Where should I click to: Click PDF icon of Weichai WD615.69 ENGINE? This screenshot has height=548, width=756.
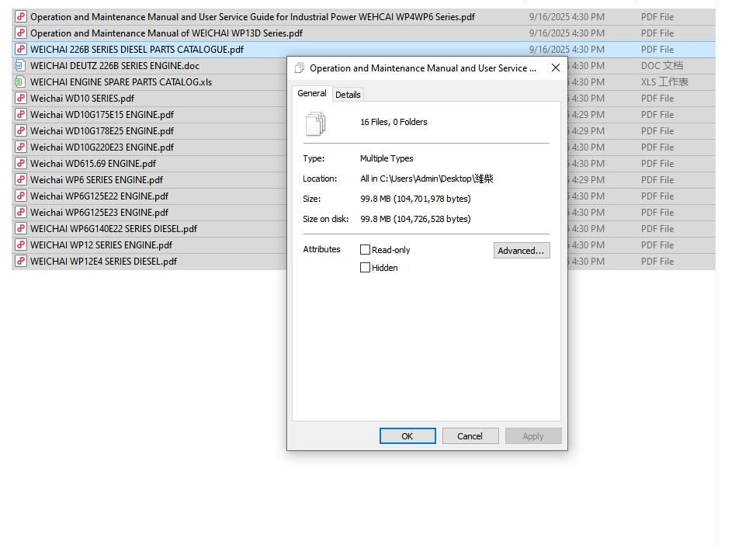pyautogui.click(x=20, y=163)
